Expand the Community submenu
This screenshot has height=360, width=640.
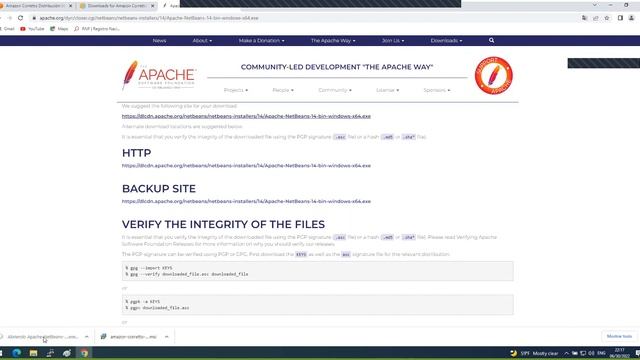tap(335, 90)
